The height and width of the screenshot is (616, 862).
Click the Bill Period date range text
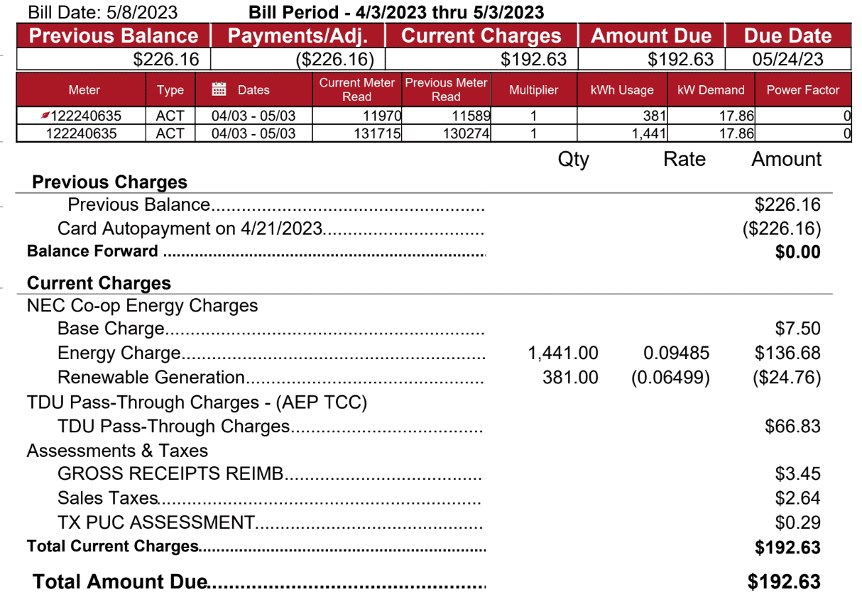(396, 12)
